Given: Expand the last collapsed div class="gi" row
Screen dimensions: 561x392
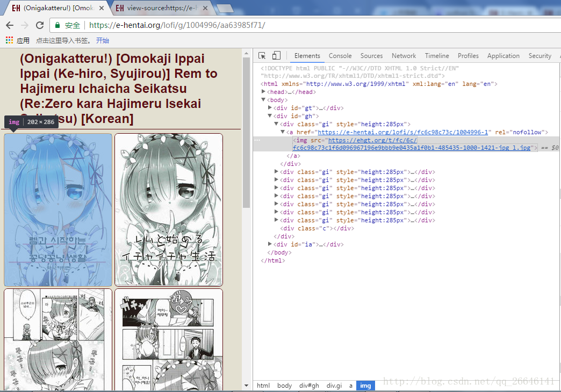Looking at the screenshot, I should pyautogui.click(x=276, y=220).
